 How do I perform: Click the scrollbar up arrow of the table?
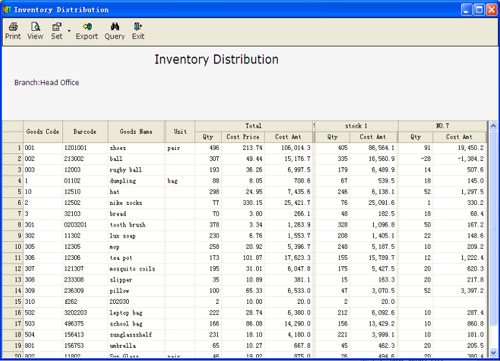493,126
